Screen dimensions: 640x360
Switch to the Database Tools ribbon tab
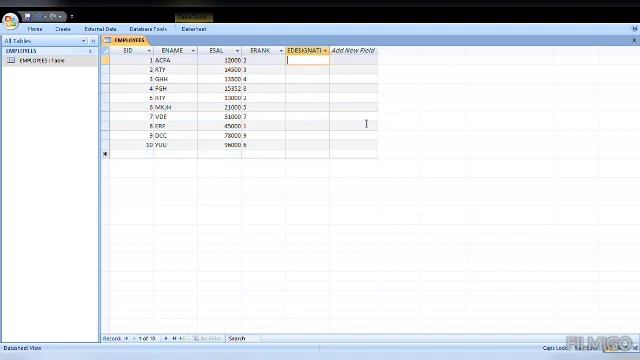(148, 29)
